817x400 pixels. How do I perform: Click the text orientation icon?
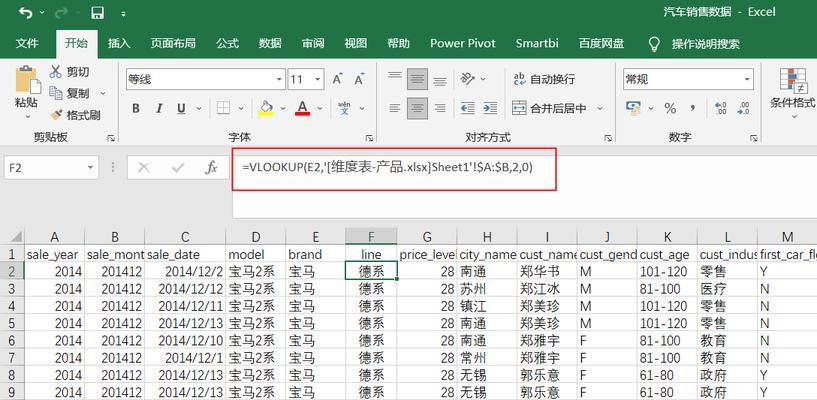468,79
